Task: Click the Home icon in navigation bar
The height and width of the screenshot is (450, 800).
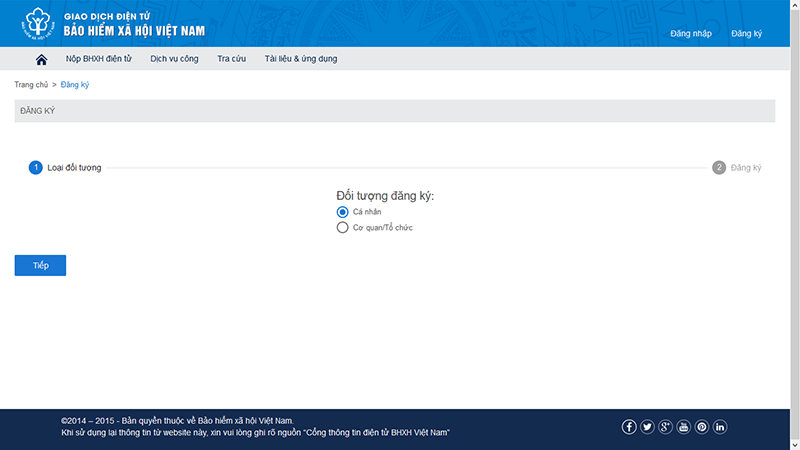Action: pos(41,59)
